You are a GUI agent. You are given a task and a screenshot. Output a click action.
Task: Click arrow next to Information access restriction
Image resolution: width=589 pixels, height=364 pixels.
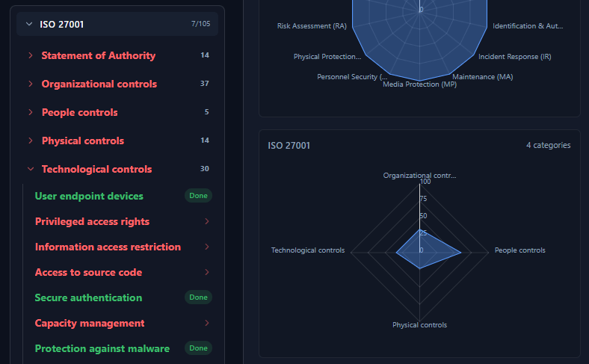207,247
